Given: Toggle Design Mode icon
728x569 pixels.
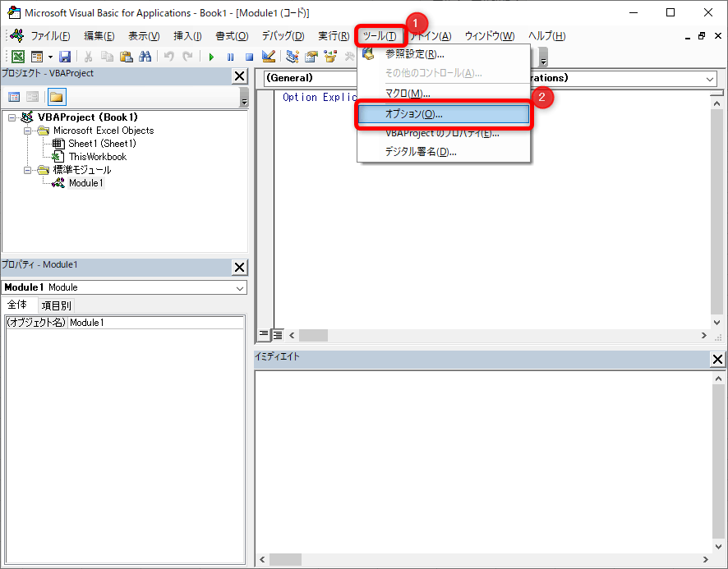Looking at the screenshot, I should click(269, 57).
